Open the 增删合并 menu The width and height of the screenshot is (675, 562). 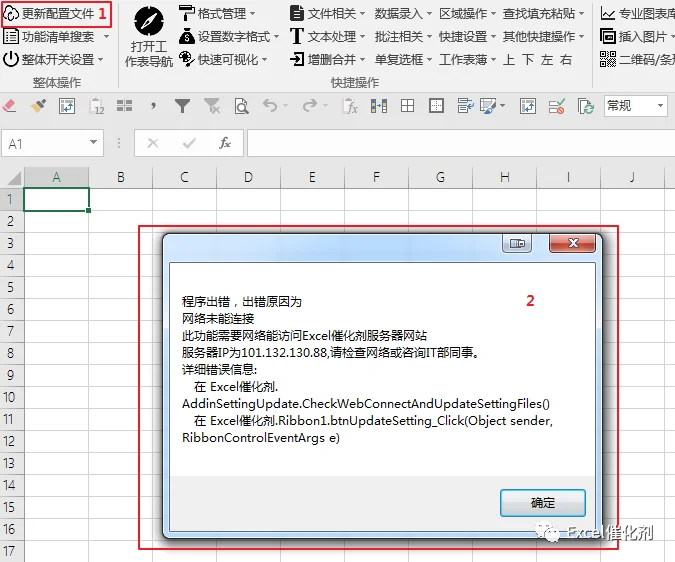pyautogui.click(x=327, y=59)
